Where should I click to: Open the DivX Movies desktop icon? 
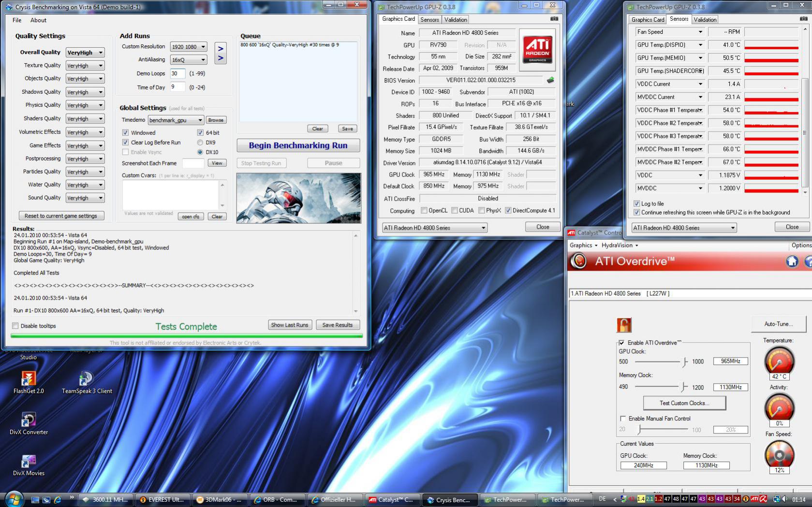coord(29,464)
